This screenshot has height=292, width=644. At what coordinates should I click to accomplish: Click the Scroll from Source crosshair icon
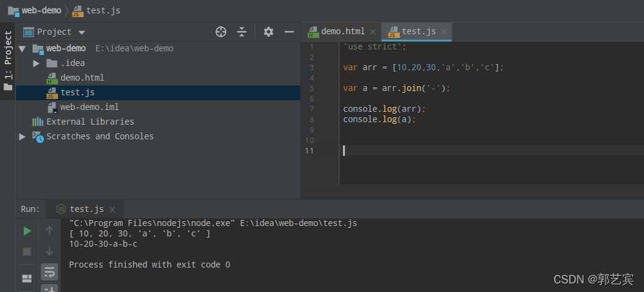point(221,32)
